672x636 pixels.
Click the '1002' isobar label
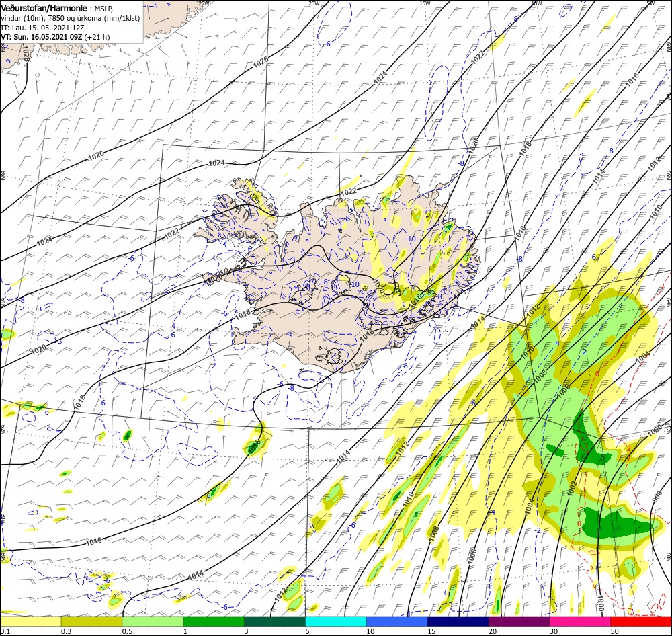point(573,489)
